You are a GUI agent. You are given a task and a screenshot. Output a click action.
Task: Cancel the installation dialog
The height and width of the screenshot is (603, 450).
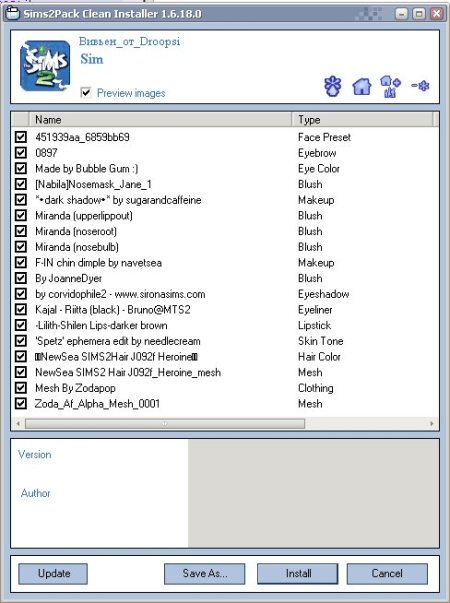(387, 574)
